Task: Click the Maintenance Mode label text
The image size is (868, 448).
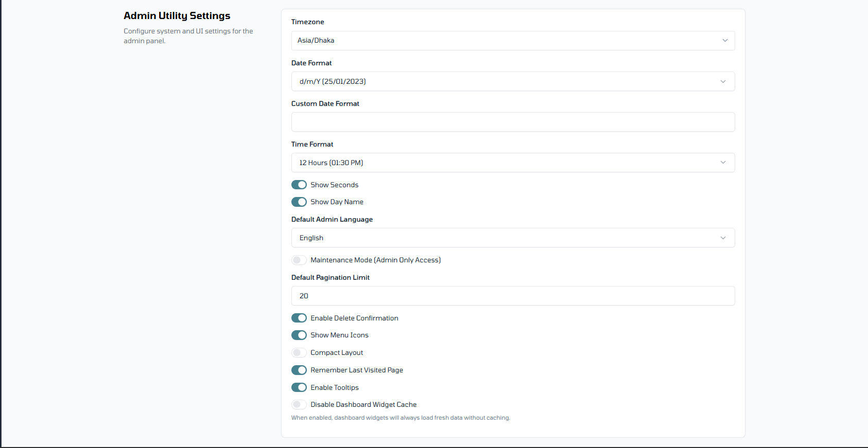Action: coord(375,260)
